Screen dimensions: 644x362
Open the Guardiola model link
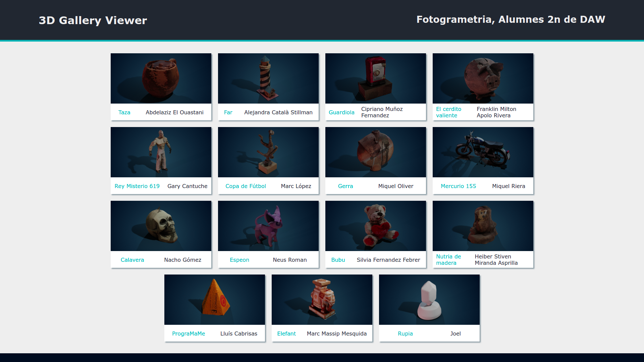point(341,112)
